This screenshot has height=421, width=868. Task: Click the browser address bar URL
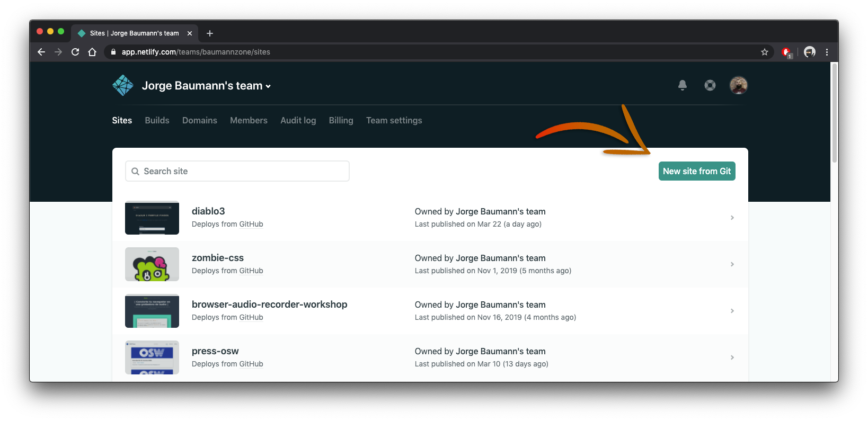click(x=196, y=52)
